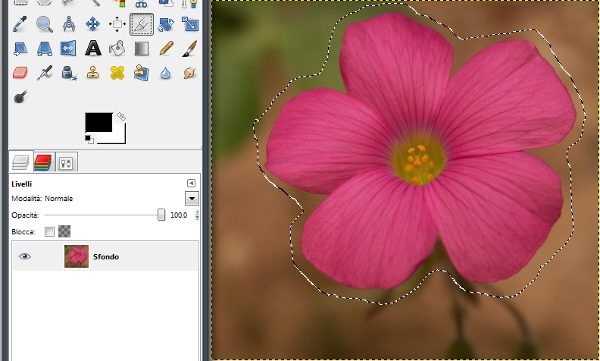
Task: Select the Dodge/Burn tool
Action: [x=20, y=97]
